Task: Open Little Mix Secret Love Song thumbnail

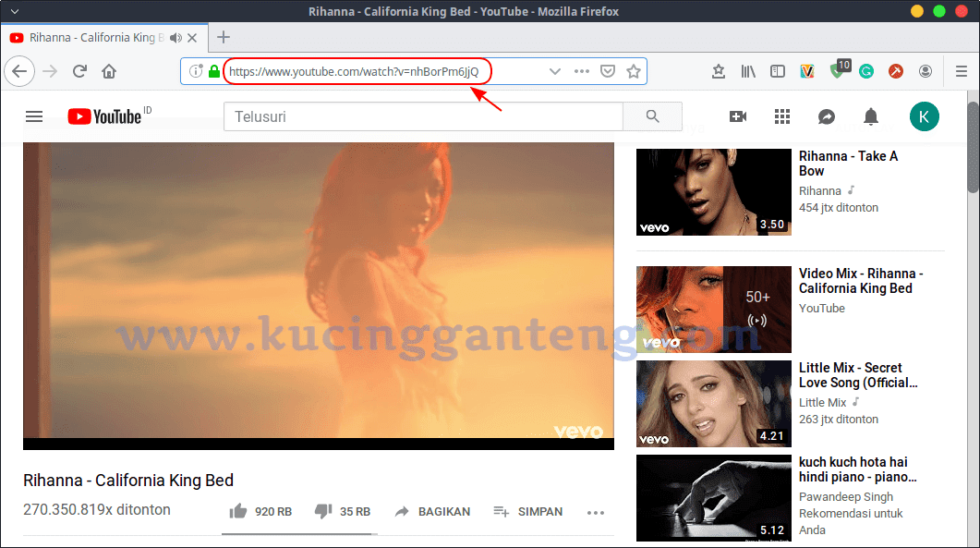Action: point(714,404)
